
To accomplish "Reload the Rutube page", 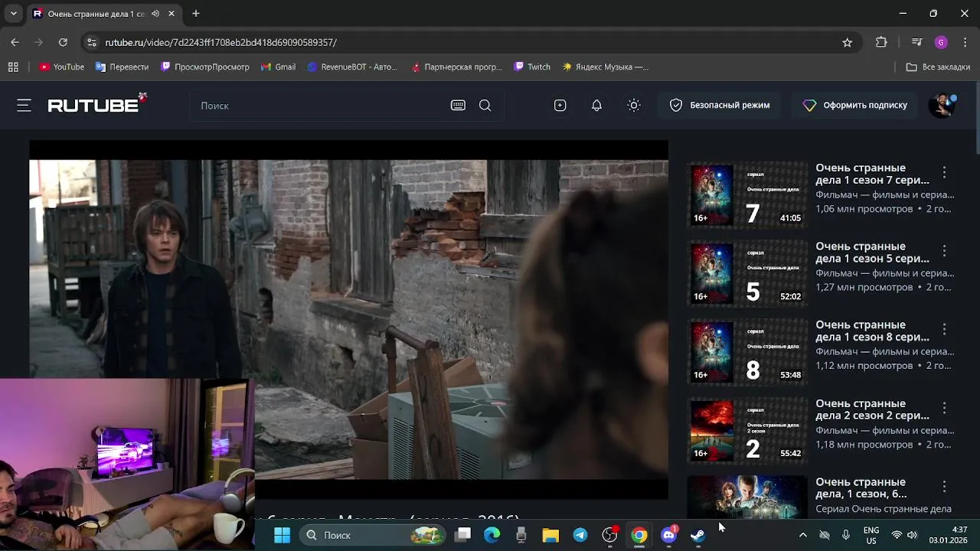I will [63, 42].
